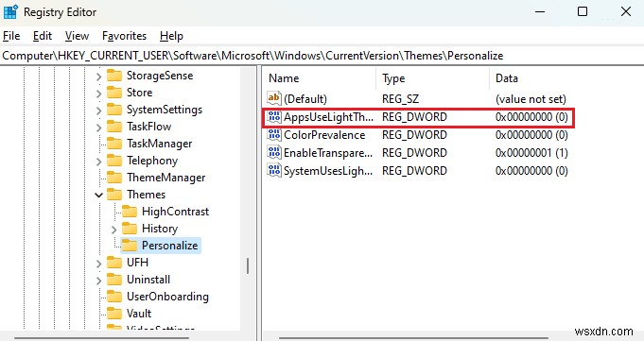Click the AppsUseLightTheme DWORD icon
This screenshot has height=341, width=644.
(x=274, y=117)
